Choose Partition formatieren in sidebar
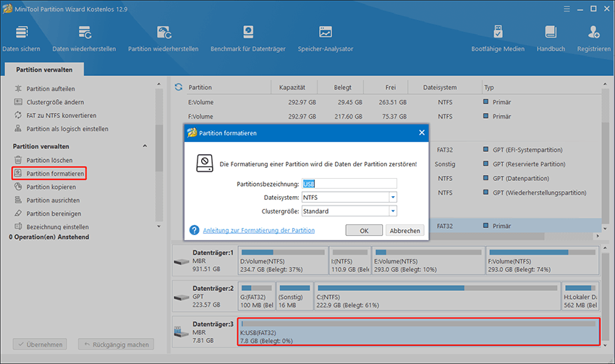615x364 pixels. coord(49,174)
